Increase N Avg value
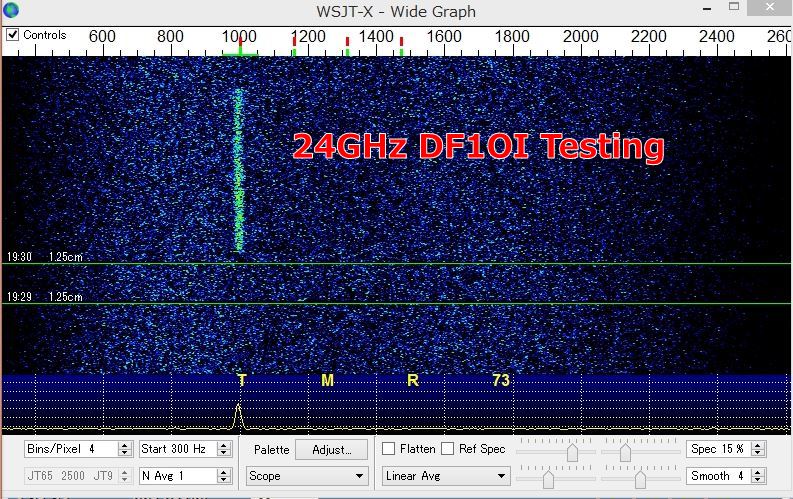Viewport: 793px width, 499px height. pyautogui.click(x=224, y=472)
